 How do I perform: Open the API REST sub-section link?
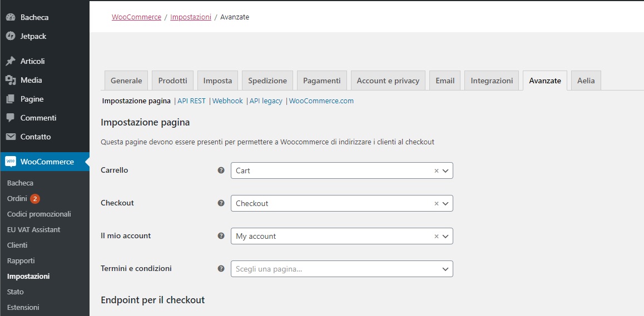click(191, 101)
